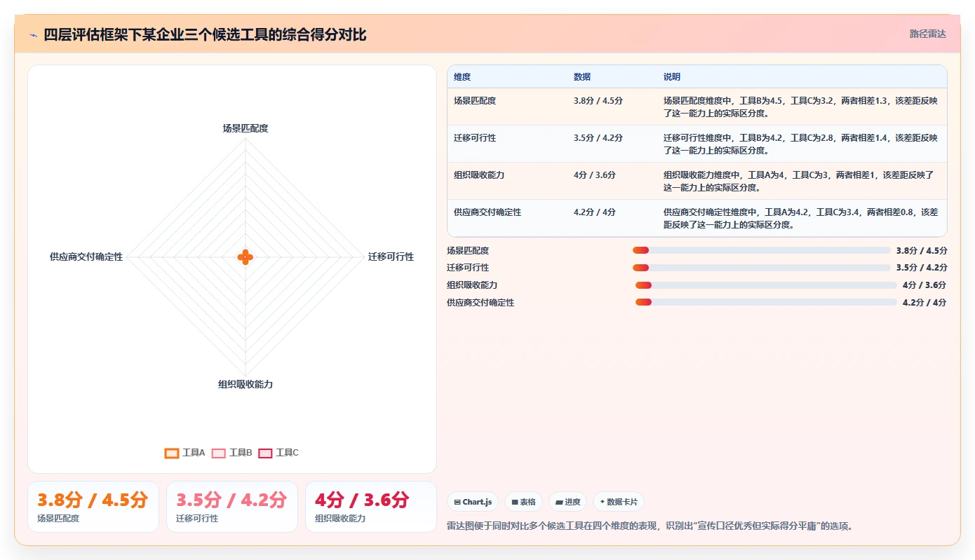Screen dimensions: 975x560
Task: Click radar axis label 迁移可行性
Action: click(391, 257)
